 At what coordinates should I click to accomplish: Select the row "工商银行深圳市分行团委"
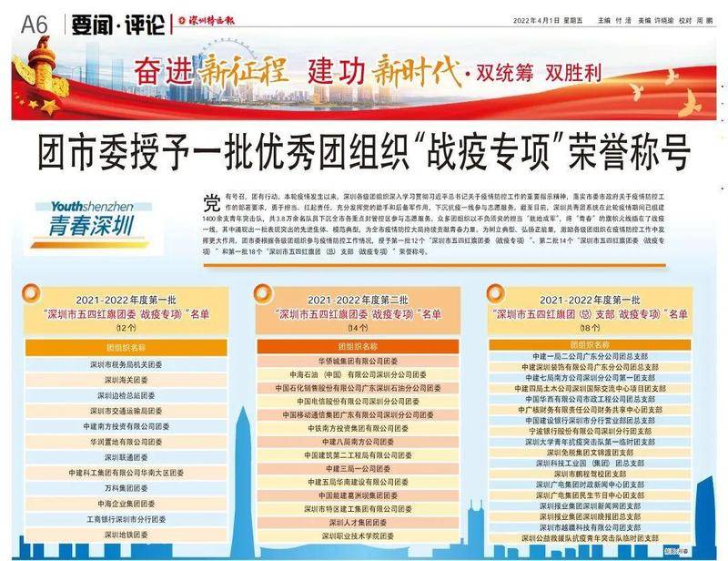tap(126, 519)
